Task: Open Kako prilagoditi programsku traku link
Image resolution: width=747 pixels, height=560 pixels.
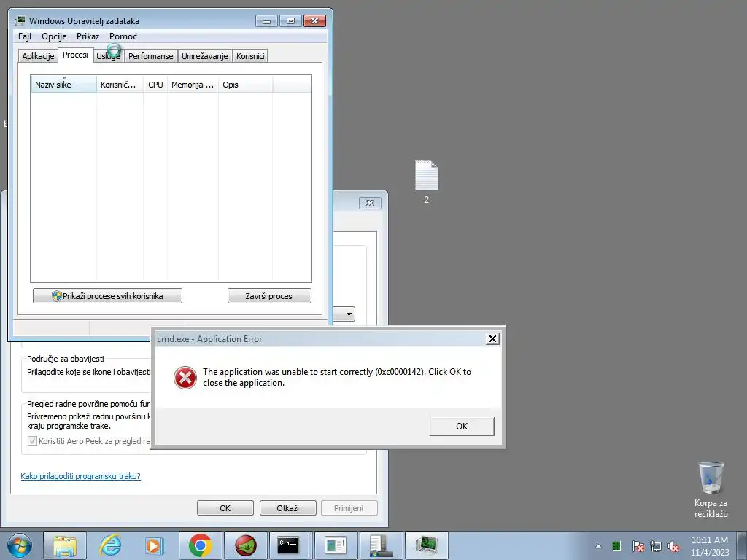Action: [80, 476]
